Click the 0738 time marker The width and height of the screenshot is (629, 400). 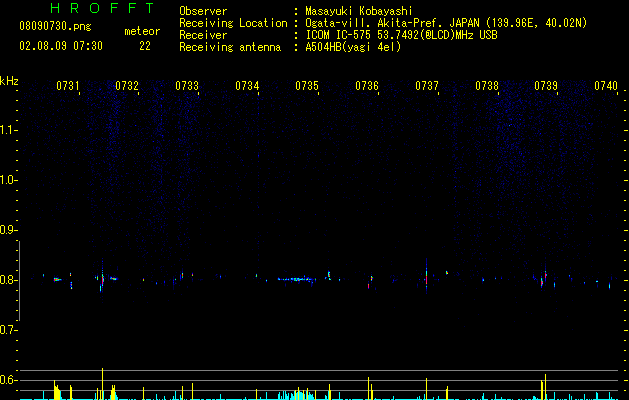pyautogui.click(x=487, y=86)
